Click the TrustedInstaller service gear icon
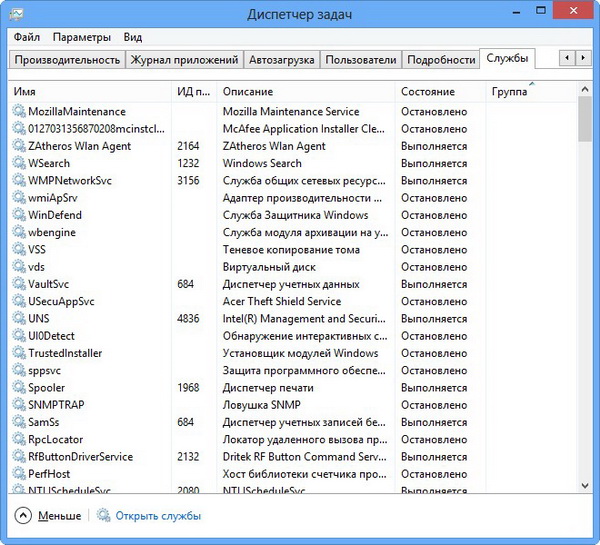The width and height of the screenshot is (600, 545). coord(19,353)
